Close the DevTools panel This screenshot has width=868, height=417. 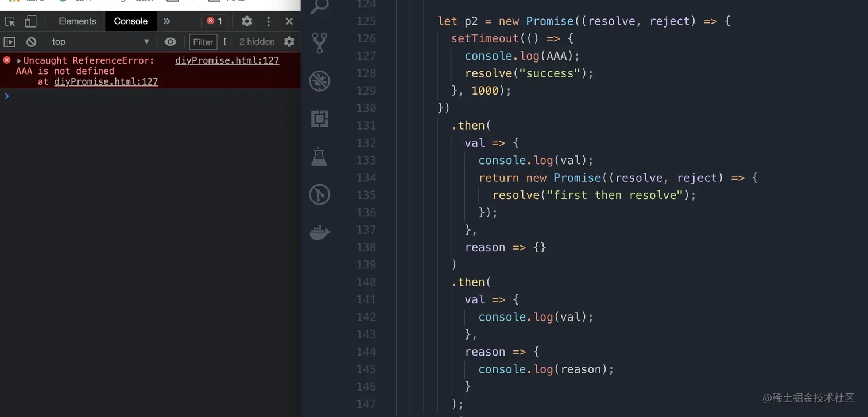[289, 21]
